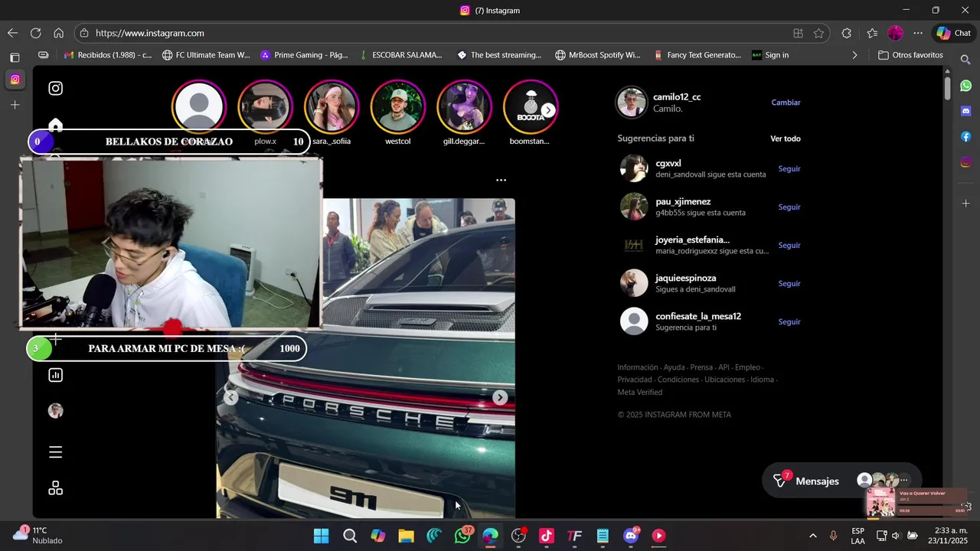
Task: Open Discord from the taskbar
Action: [x=631, y=536]
